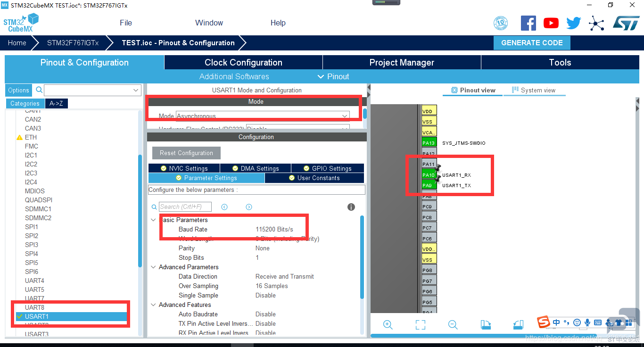Fit the chip view to window
Image resolution: width=644 pixels, height=347 pixels.
click(421, 324)
